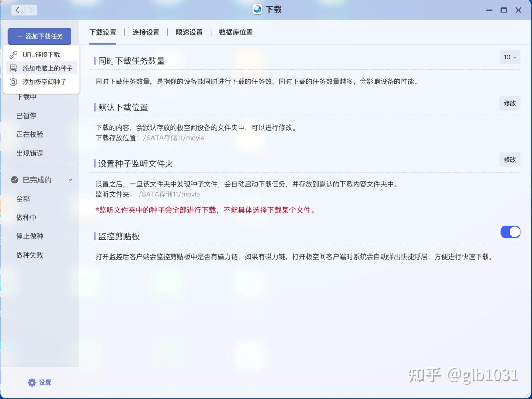Click the link icon beside URL链接下载
532x399 pixels.
pos(14,54)
